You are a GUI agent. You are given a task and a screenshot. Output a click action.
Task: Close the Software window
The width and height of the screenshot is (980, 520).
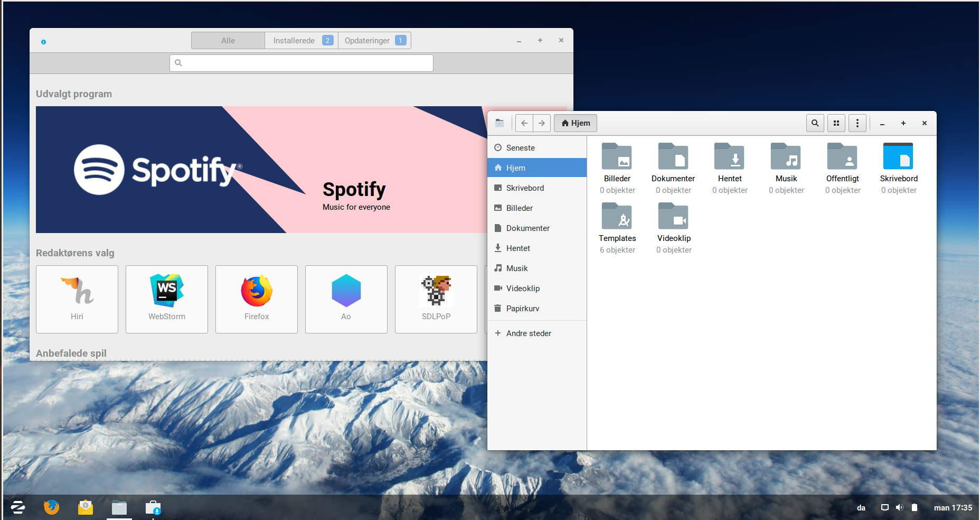561,40
